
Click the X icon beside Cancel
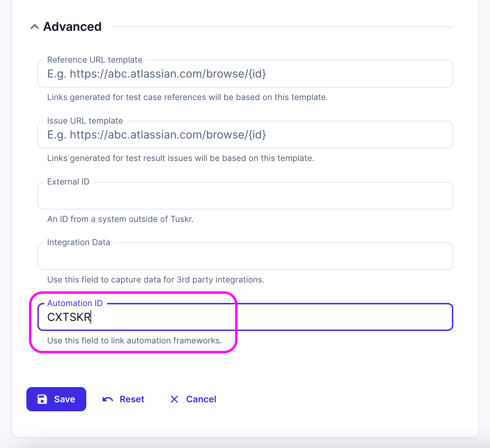point(174,399)
